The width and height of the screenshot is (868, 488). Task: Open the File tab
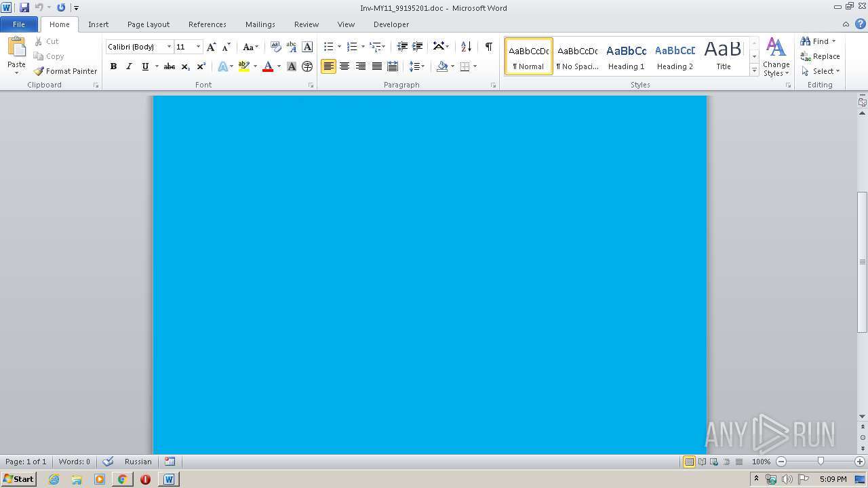point(19,24)
